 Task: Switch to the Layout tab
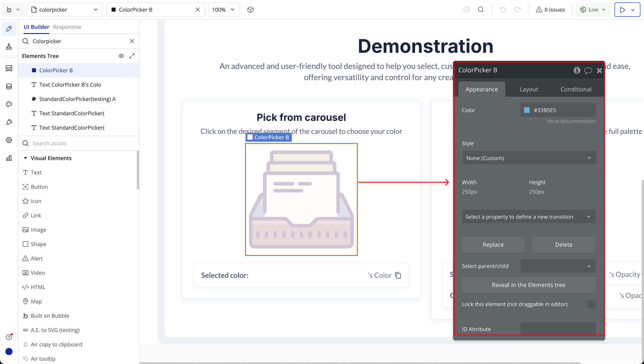pyautogui.click(x=529, y=89)
